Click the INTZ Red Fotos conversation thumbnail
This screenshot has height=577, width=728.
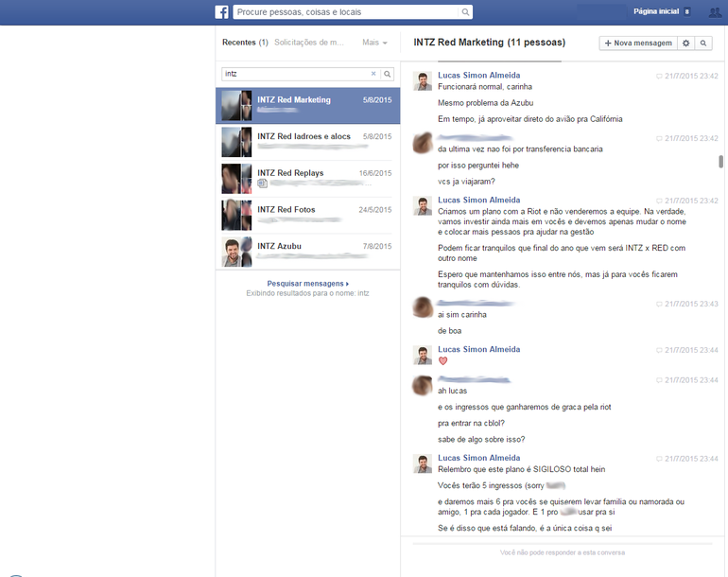point(236,215)
